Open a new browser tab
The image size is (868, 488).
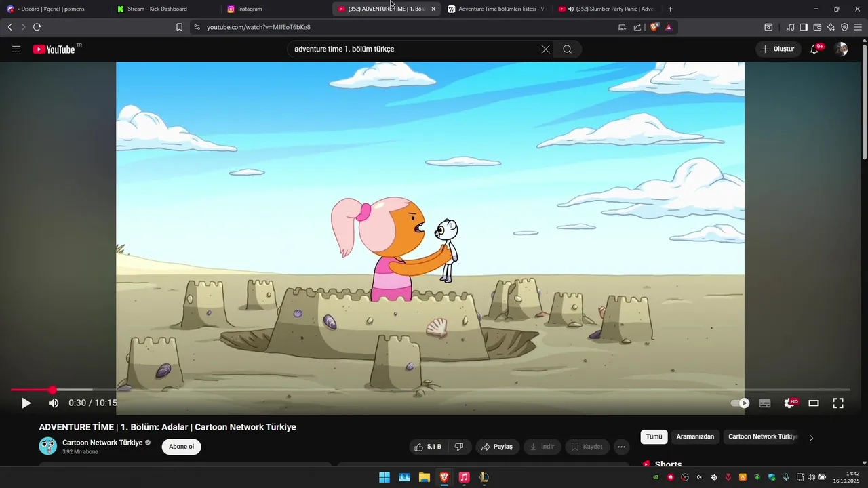coord(671,9)
